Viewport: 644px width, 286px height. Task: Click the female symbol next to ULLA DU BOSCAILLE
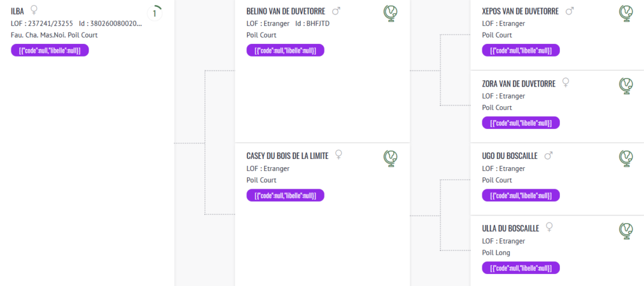[549, 228]
